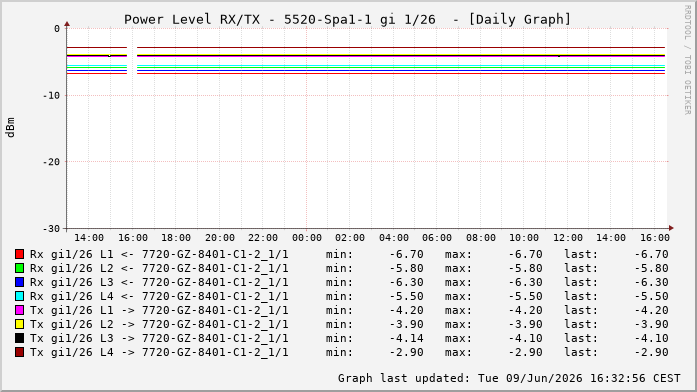
Task: Click the max value -6.30
Action: coord(525,282)
